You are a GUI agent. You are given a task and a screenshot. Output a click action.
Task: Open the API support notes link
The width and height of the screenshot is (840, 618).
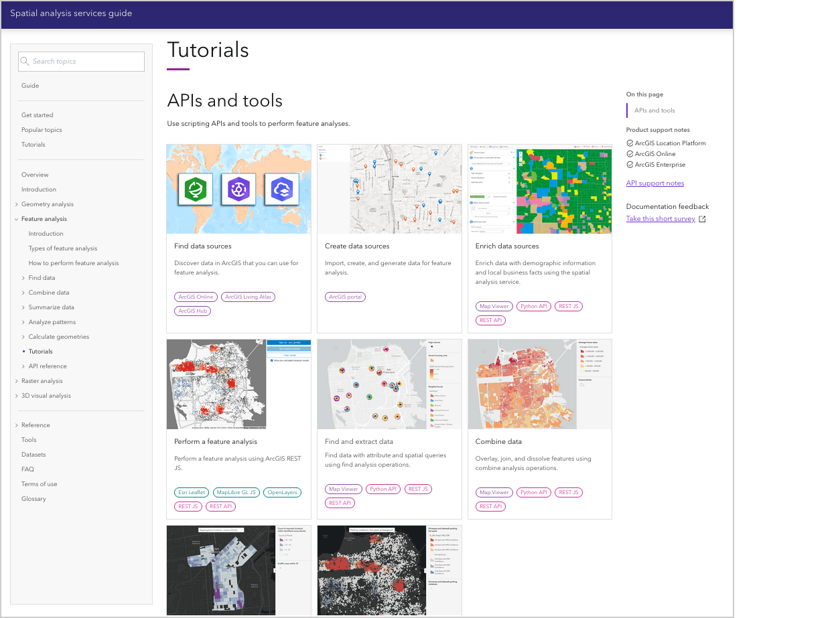pyautogui.click(x=654, y=183)
